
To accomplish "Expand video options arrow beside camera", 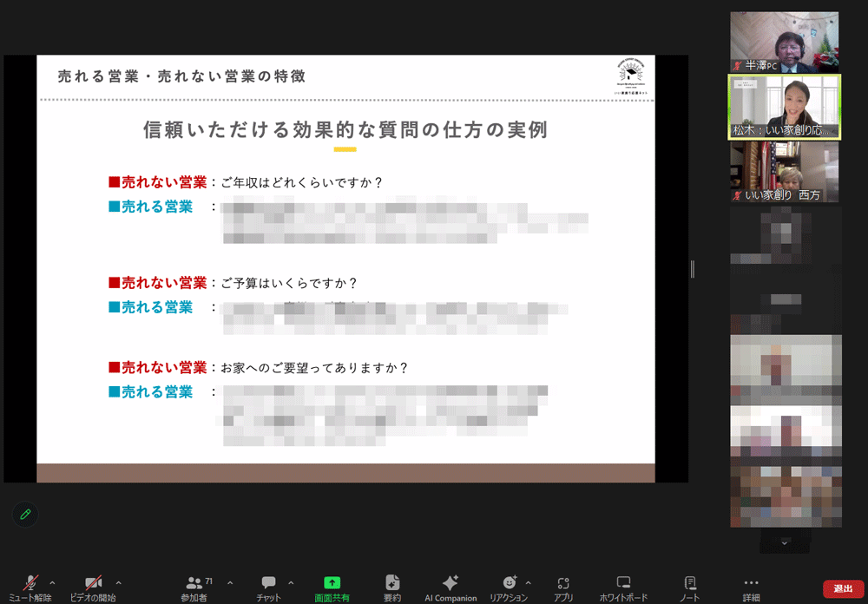I will pos(118,582).
